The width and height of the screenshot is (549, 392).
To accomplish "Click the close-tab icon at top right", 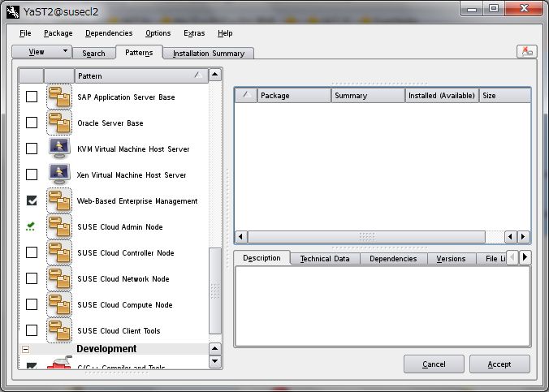I will tap(526, 52).
